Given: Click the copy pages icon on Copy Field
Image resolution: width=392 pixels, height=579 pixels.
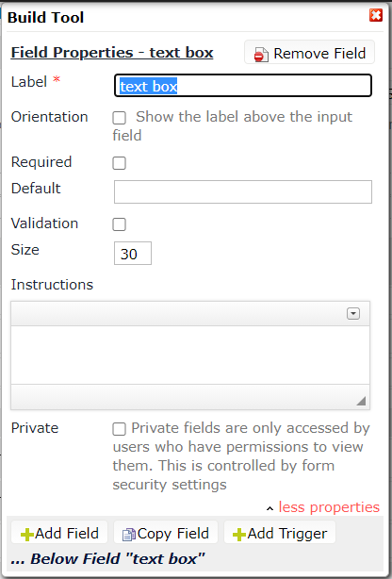Looking at the screenshot, I should point(129,535).
